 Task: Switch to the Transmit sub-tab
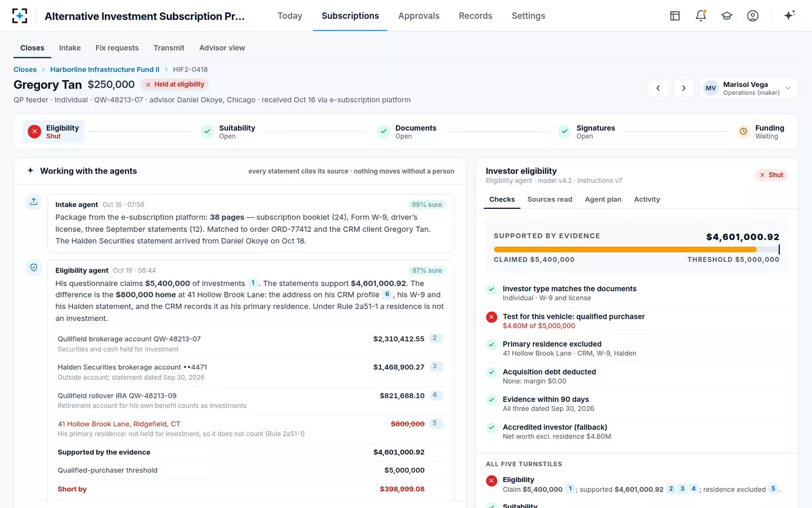tap(169, 48)
